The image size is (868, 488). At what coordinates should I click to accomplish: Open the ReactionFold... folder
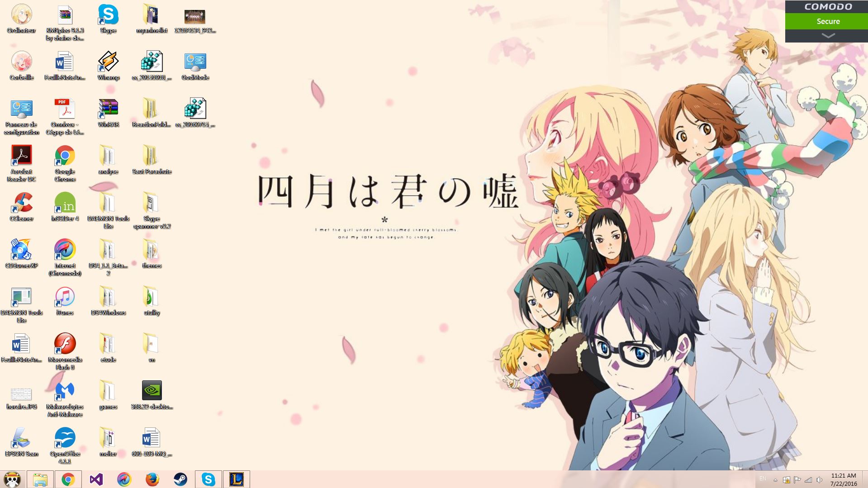coord(152,113)
